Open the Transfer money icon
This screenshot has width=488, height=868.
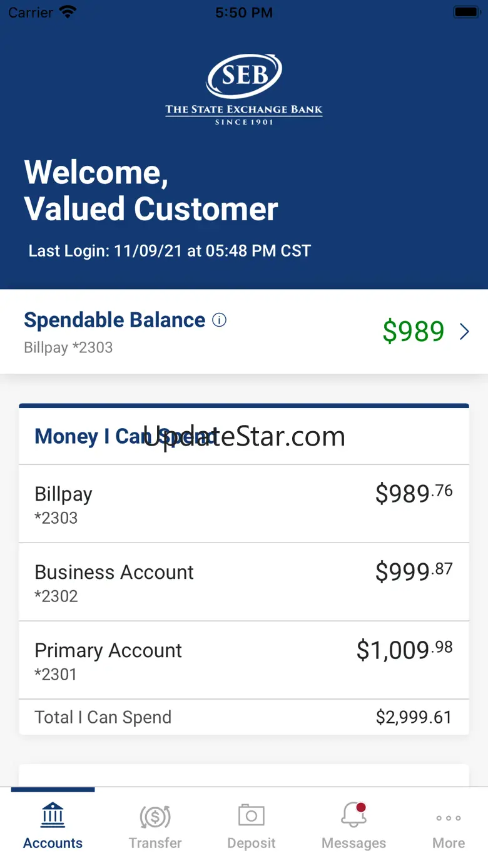155,816
